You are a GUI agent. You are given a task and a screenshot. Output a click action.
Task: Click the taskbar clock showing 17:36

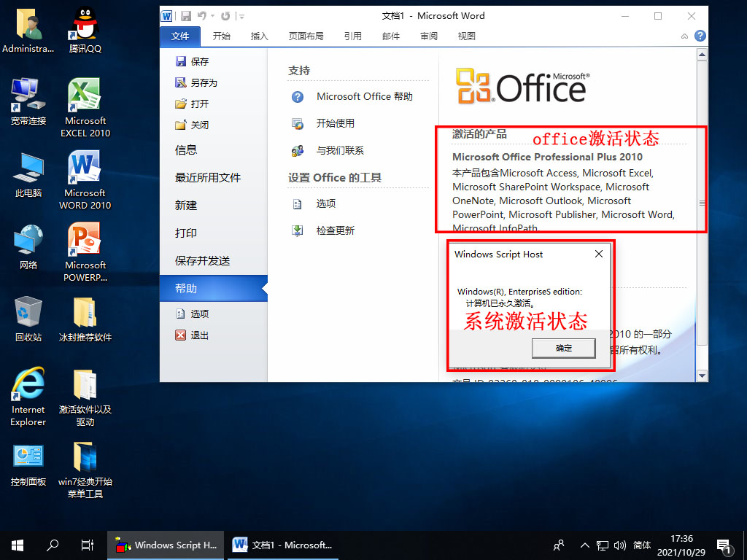point(681,545)
